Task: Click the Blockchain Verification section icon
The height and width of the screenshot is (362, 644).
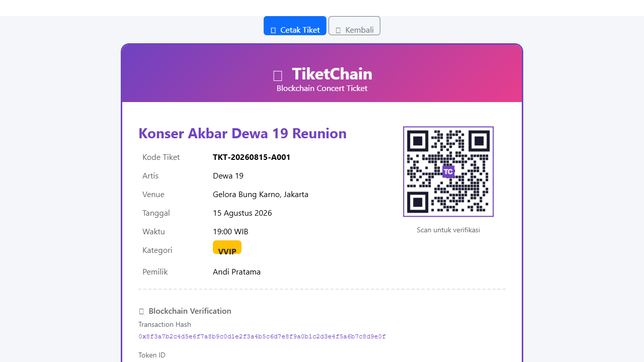Action: (141, 311)
